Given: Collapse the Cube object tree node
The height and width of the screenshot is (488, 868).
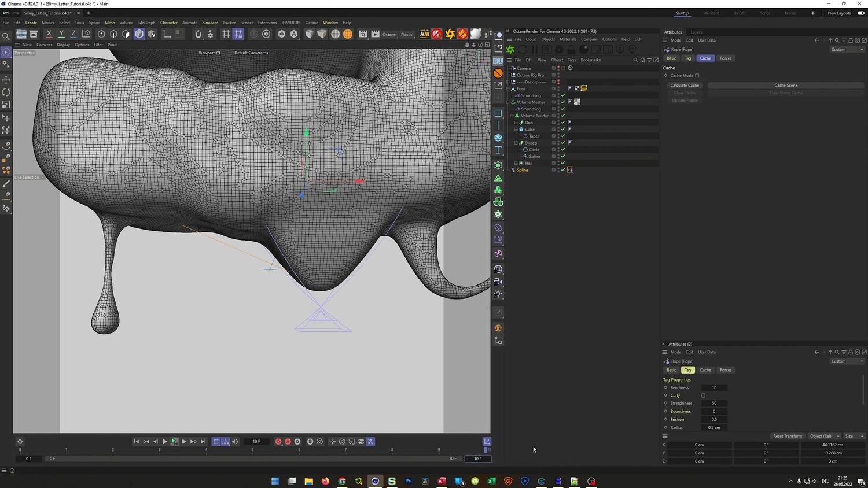Looking at the screenshot, I should 516,130.
